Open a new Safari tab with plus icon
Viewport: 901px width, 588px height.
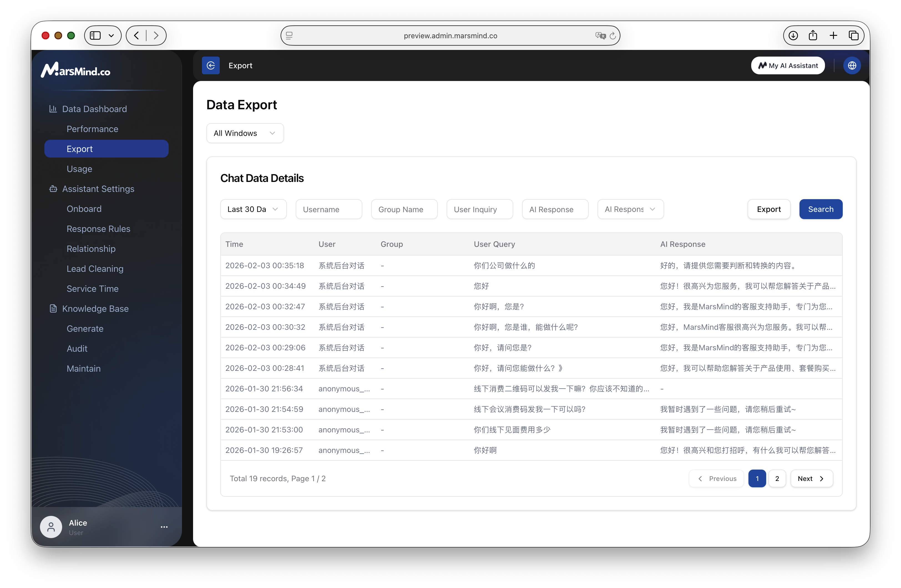click(x=833, y=36)
